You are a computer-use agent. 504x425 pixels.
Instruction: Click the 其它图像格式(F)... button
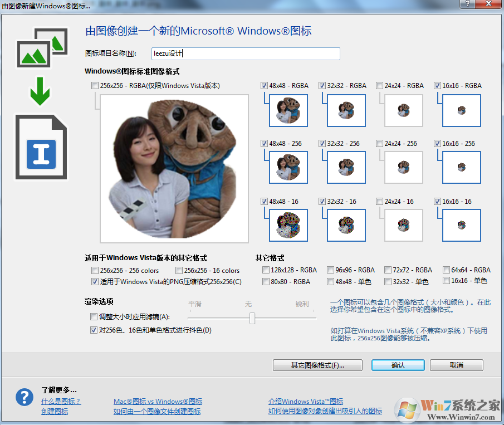(317, 365)
